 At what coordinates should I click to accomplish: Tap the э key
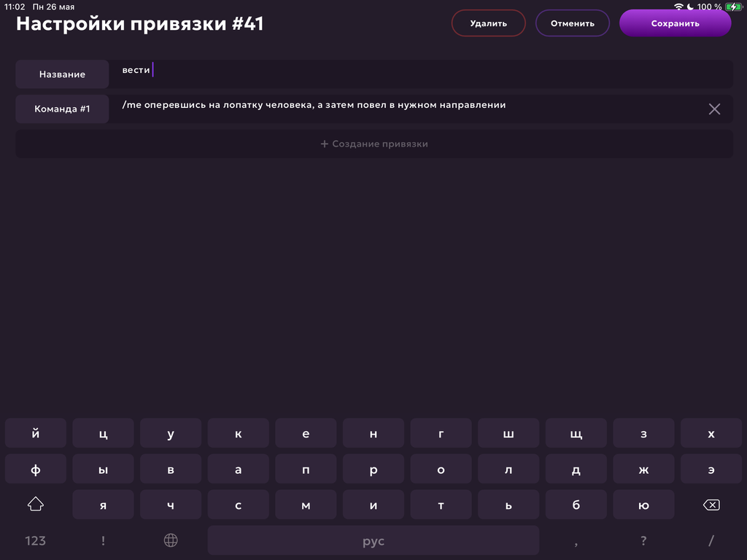(x=711, y=469)
